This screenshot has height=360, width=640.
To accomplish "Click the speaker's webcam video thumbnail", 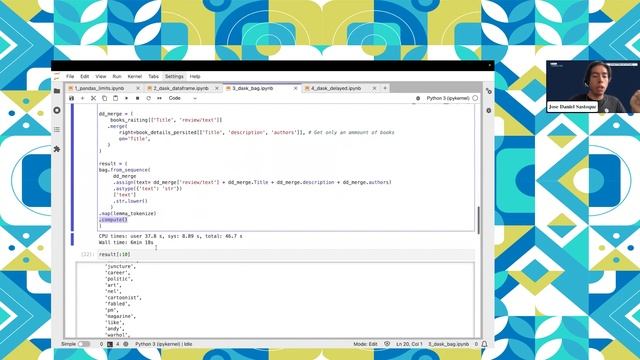I will (x=593, y=87).
